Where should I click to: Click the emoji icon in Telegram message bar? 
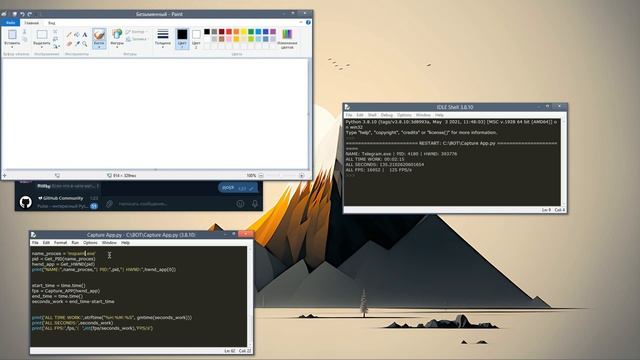(x=240, y=203)
